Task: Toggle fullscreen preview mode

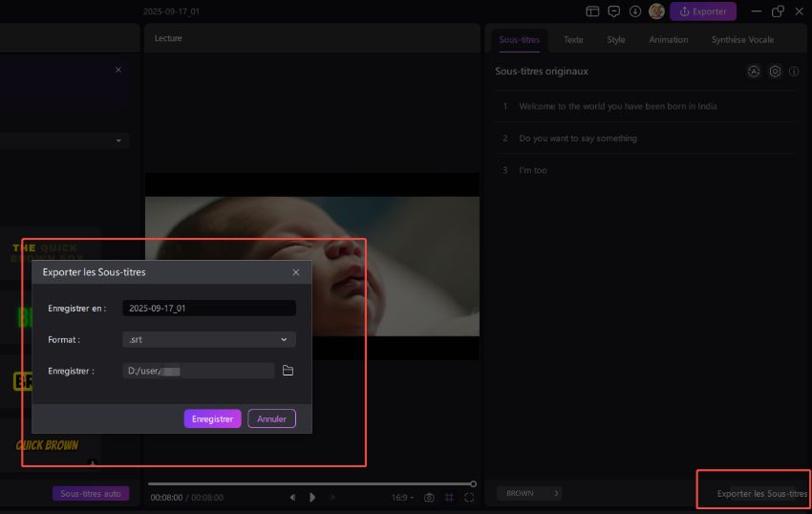Action: click(469, 498)
